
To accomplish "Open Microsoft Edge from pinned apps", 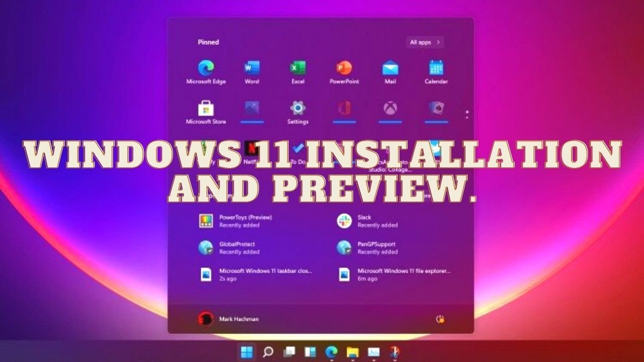I will pyautogui.click(x=206, y=72).
